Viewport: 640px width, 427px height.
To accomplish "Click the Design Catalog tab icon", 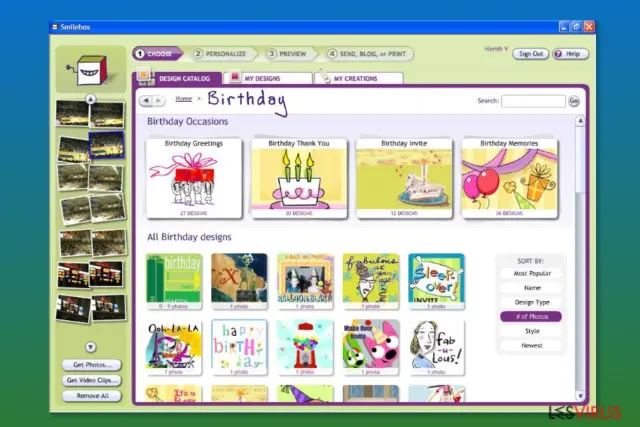I will click(144, 76).
